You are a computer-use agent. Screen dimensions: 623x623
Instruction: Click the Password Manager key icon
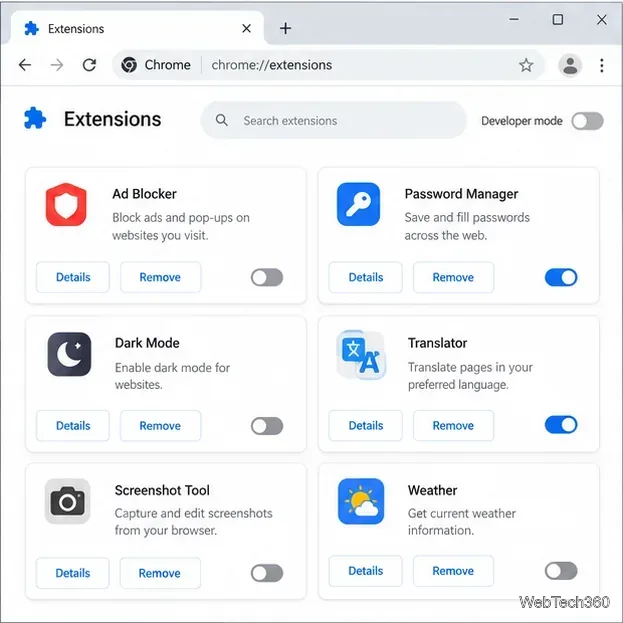(x=358, y=204)
